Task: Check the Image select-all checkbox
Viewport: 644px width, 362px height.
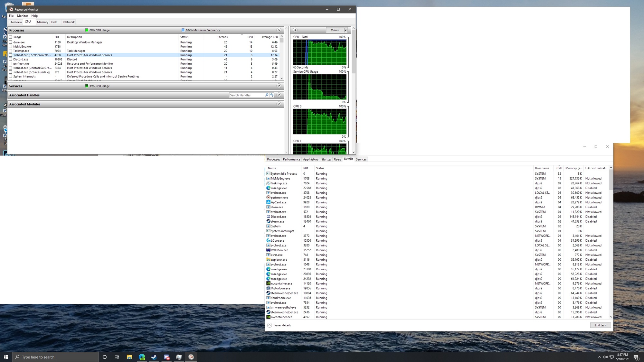Action: (x=11, y=37)
